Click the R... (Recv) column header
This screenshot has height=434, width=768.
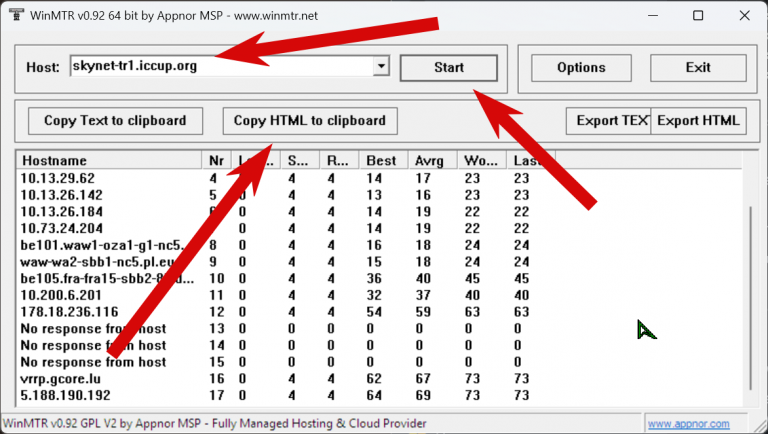(339, 161)
